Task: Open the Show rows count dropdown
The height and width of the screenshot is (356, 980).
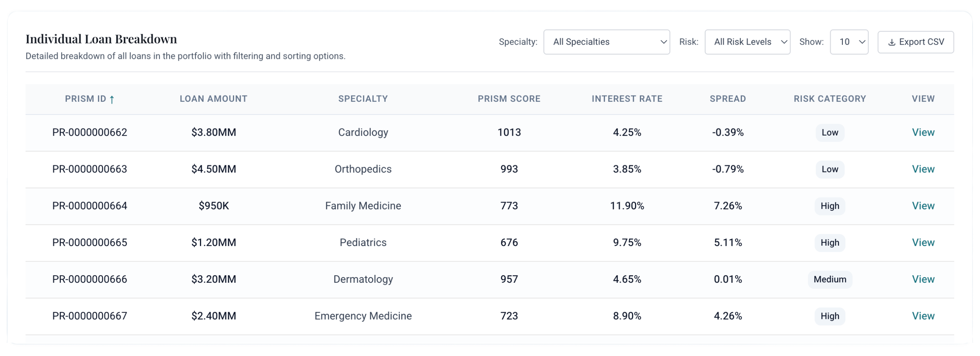Action: tap(849, 42)
